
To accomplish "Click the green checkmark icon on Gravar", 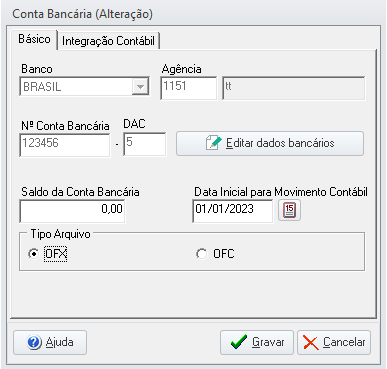I will (x=239, y=342).
